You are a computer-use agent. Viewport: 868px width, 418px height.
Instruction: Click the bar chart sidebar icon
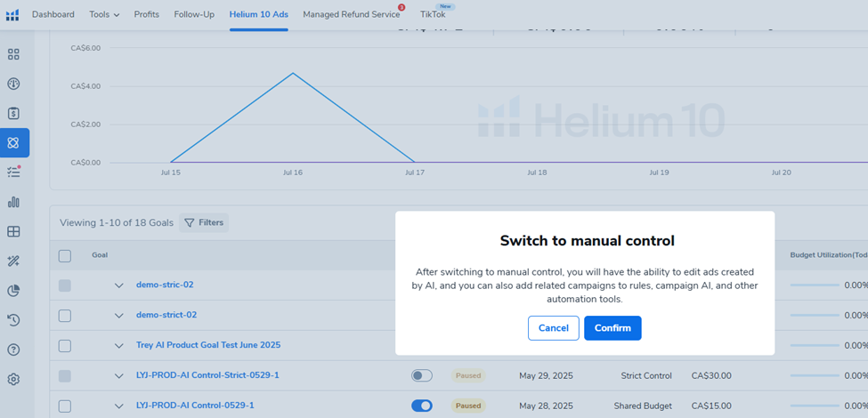click(13, 202)
